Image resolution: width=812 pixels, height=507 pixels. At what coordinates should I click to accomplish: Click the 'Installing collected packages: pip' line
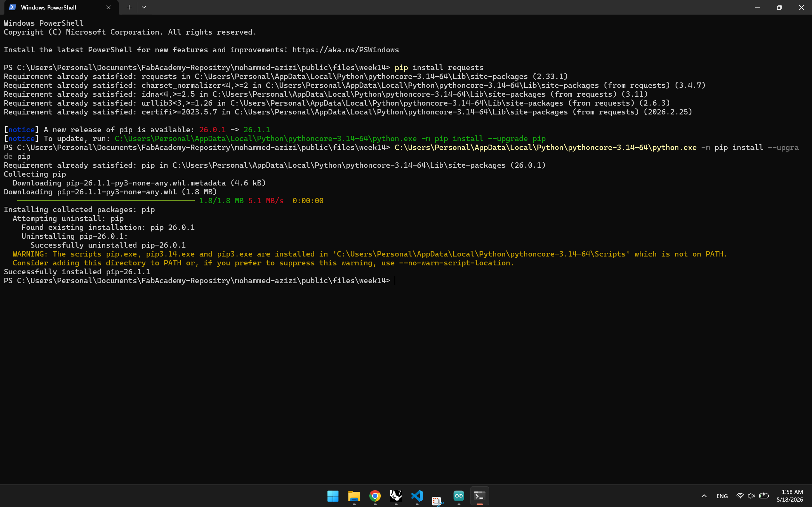point(79,210)
